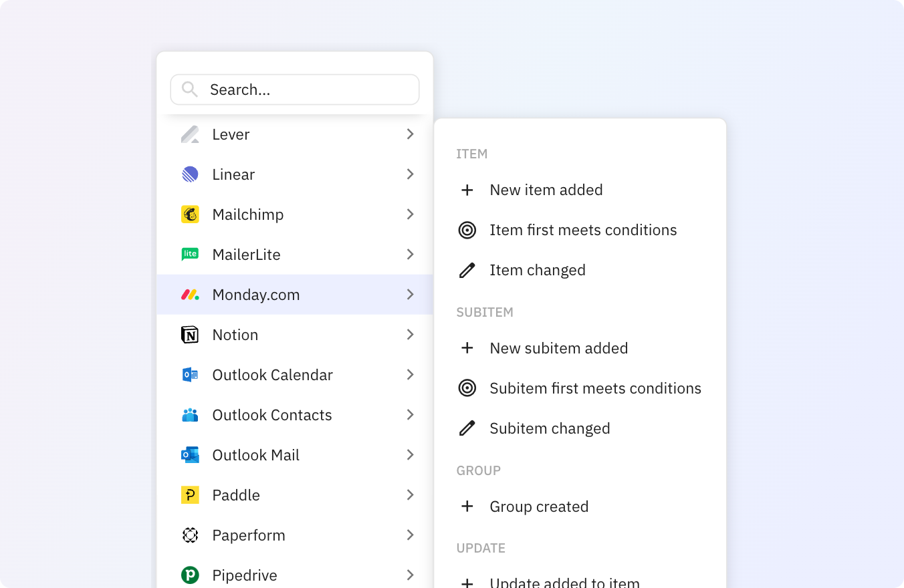This screenshot has width=904, height=588.
Task: Open the Paperform integration entry
Action: 295,535
